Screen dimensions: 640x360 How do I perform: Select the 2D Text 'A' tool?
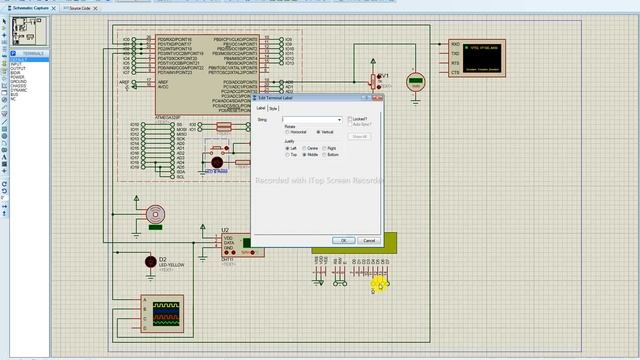click(4, 156)
